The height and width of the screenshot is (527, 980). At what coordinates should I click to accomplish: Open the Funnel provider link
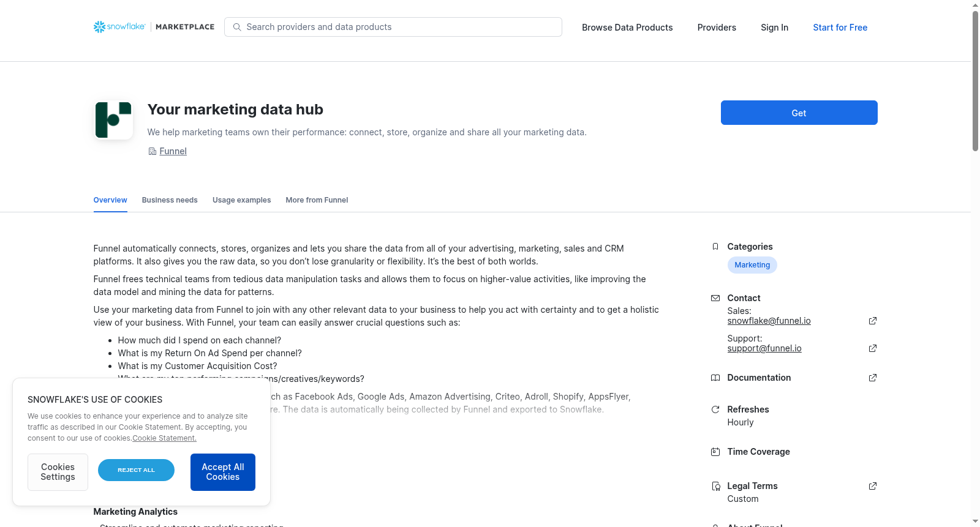[173, 151]
